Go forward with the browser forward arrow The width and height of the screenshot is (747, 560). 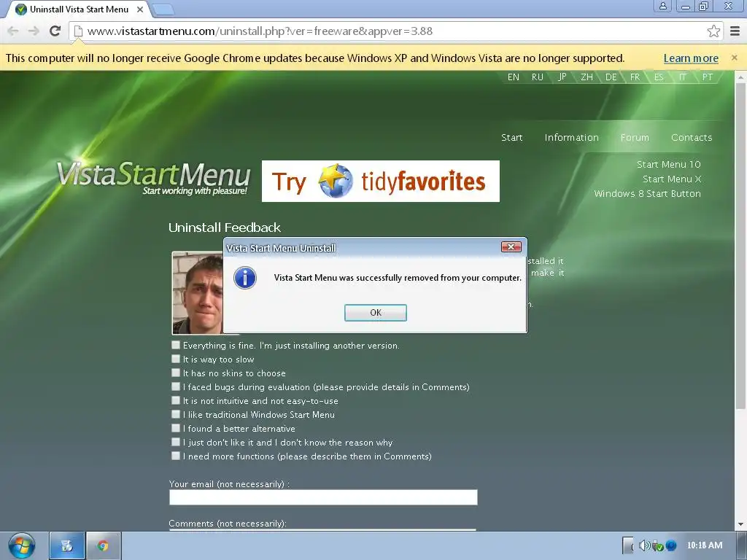[34, 31]
